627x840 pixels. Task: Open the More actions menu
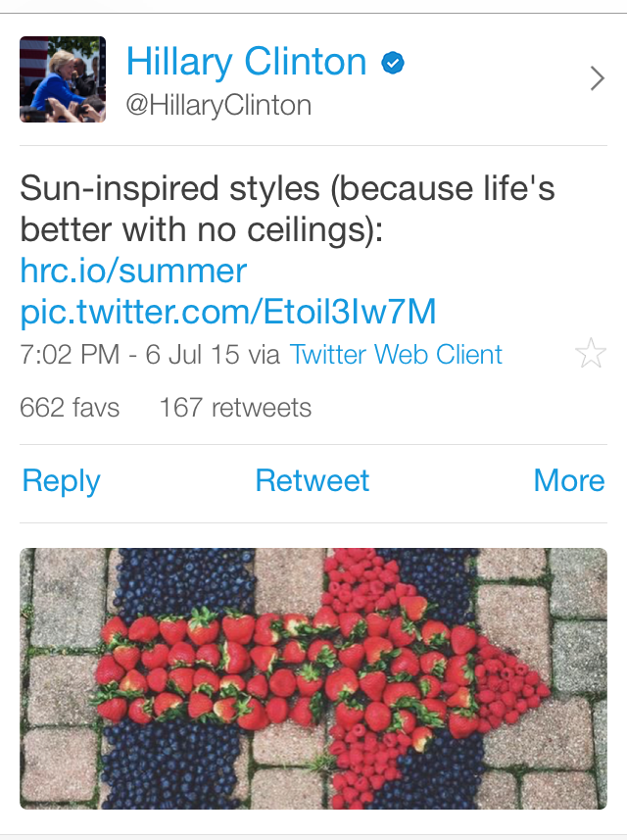[x=568, y=480]
